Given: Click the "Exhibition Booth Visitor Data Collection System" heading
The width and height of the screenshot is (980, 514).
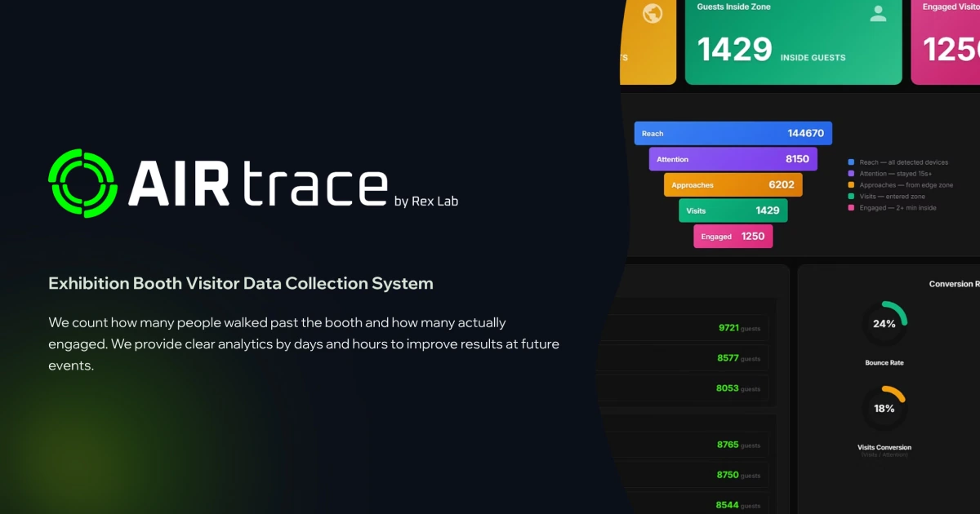Looking at the screenshot, I should click(241, 284).
